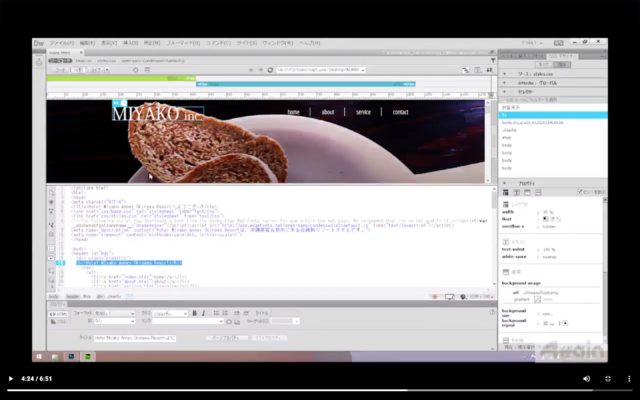Open Windows Start button
Screen dimensions: 640x400
39,357
